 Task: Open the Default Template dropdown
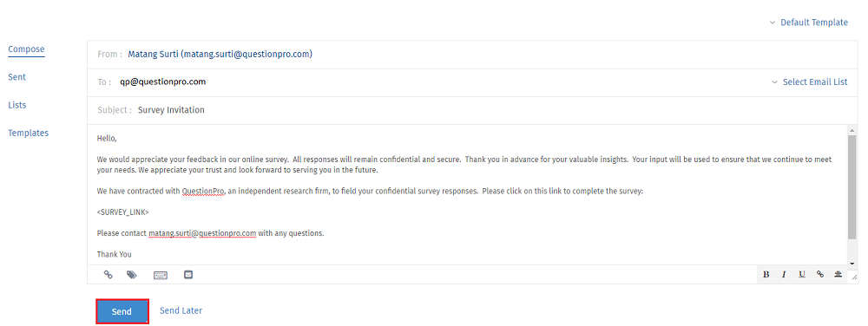[809, 23]
